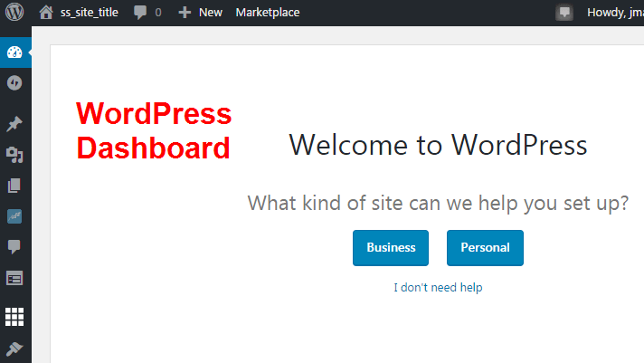This screenshot has width=644, height=363.
Task: Open the Howdy user account menu
Action: [615, 13]
